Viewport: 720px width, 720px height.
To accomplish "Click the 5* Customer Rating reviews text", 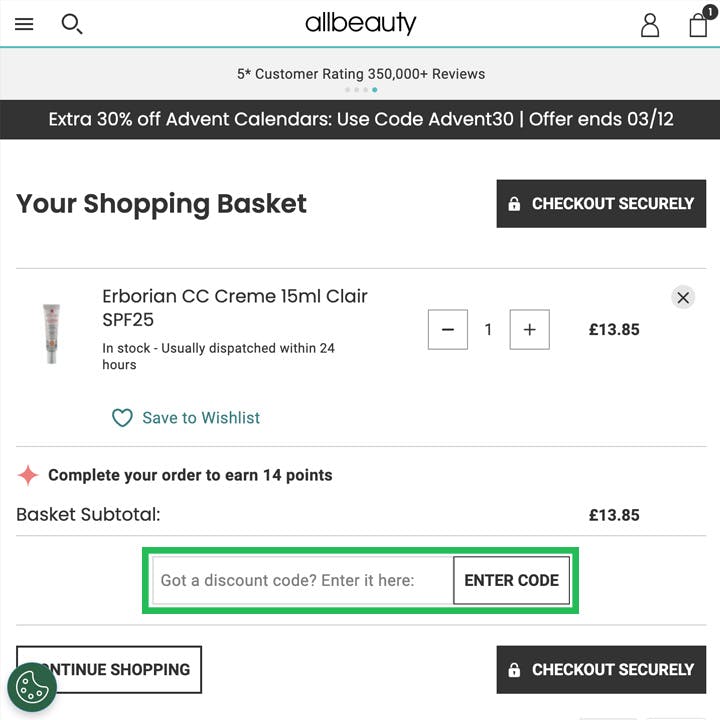I will (360, 74).
